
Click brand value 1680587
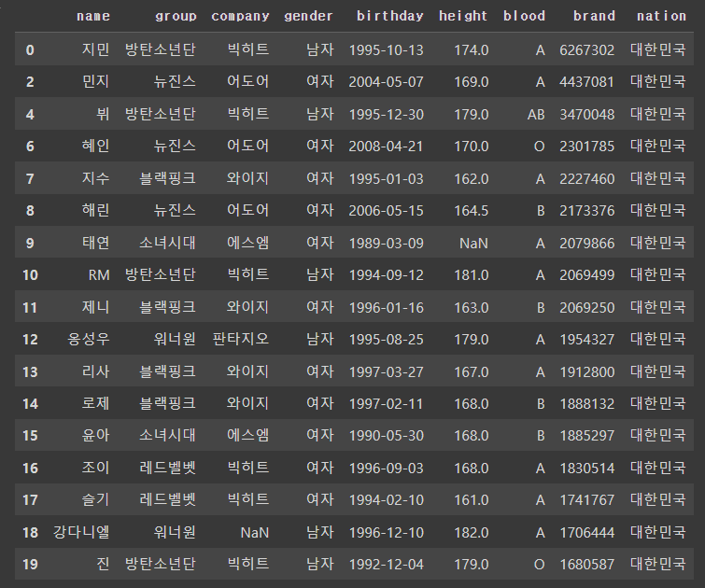coord(587,564)
